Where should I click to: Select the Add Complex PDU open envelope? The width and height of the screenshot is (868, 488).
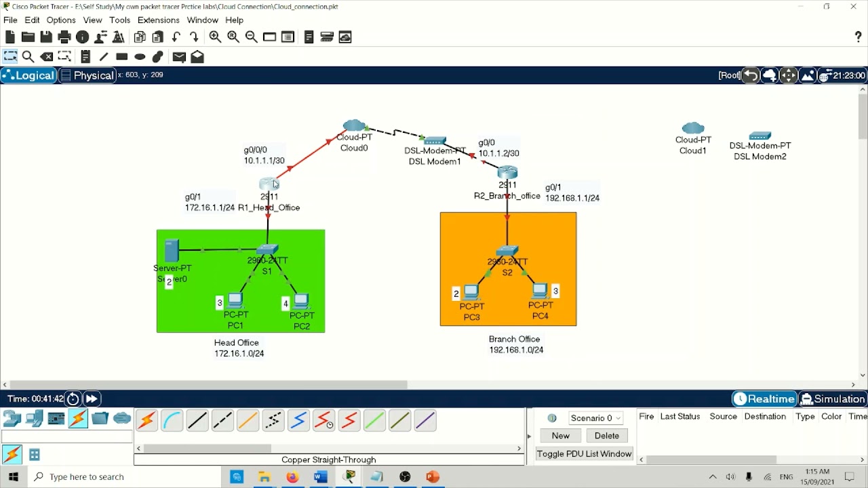coord(197,57)
